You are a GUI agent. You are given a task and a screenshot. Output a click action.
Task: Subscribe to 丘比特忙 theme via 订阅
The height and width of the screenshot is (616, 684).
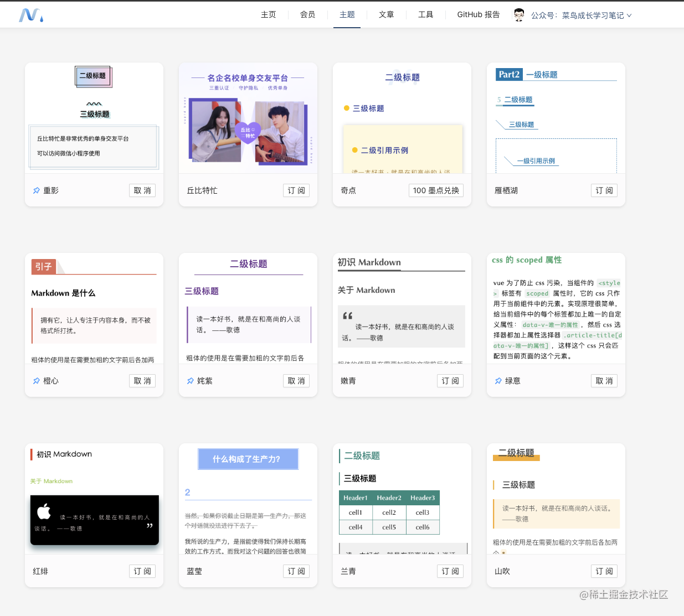click(x=296, y=190)
